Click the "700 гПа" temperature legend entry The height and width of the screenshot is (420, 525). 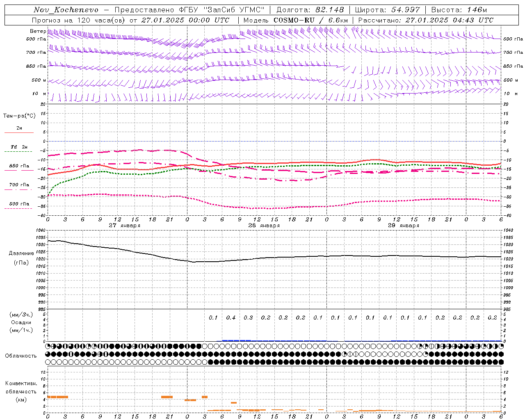pos(19,185)
